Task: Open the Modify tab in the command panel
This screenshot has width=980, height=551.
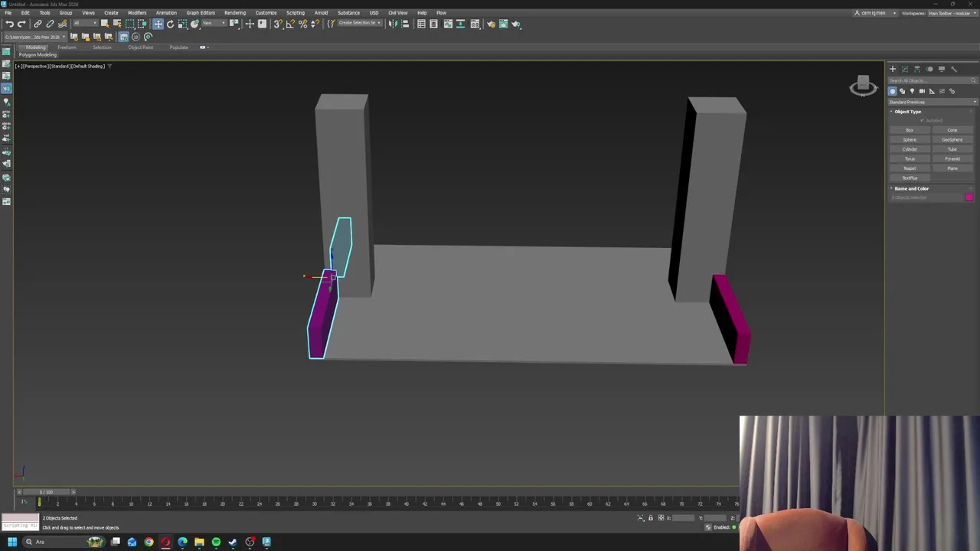Action: coord(905,69)
